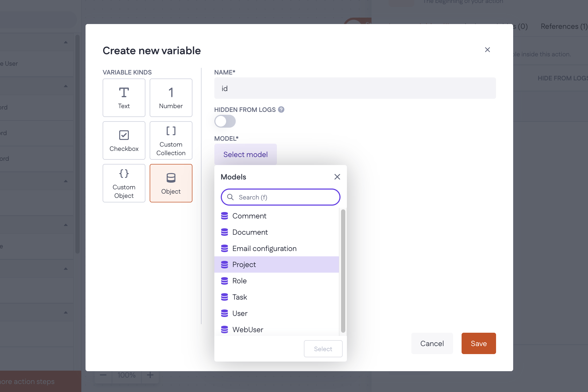Toggle the Hidden from logs switch

(225, 121)
